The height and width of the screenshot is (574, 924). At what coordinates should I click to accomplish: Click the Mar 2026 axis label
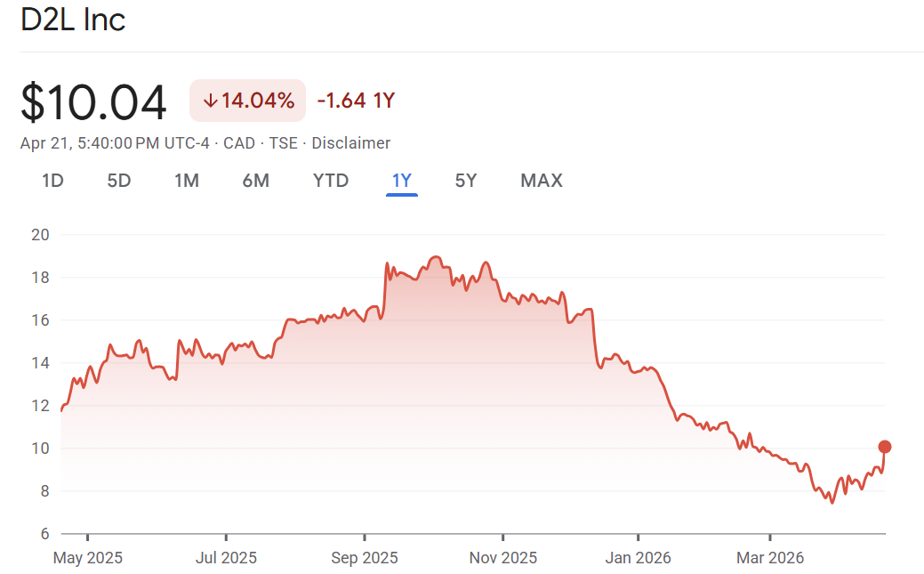770,558
